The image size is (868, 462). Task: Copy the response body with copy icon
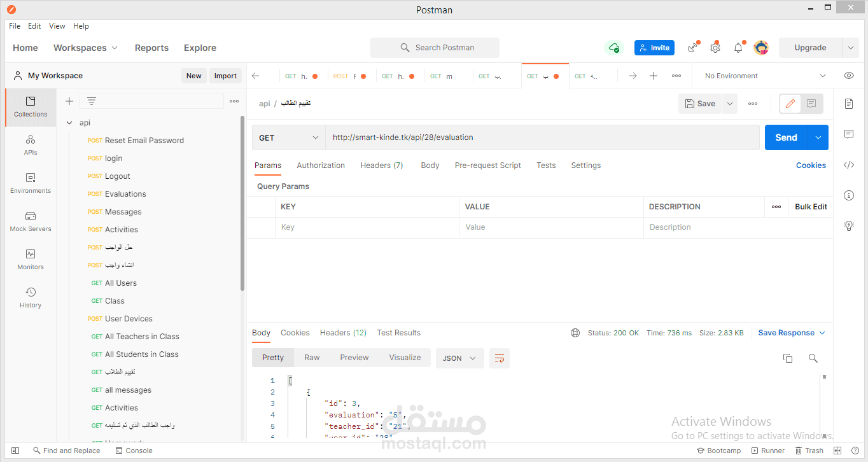click(x=788, y=358)
